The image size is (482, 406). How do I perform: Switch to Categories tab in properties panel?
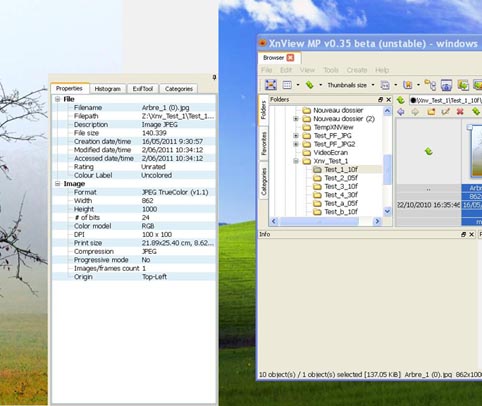pos(179,89)
